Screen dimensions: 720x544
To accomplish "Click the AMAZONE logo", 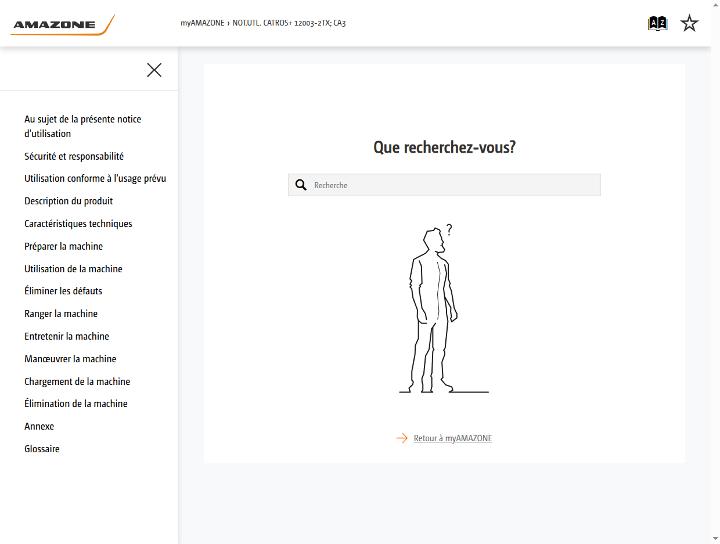I will click(x=62, y=24).
